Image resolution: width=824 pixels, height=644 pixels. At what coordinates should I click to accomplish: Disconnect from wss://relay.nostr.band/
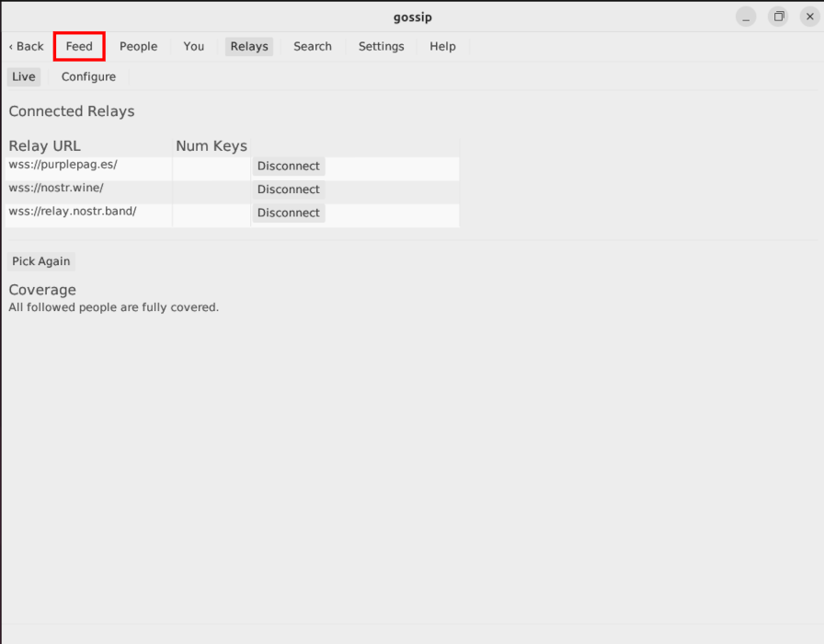pyautogui.click(x=288, y=213)
